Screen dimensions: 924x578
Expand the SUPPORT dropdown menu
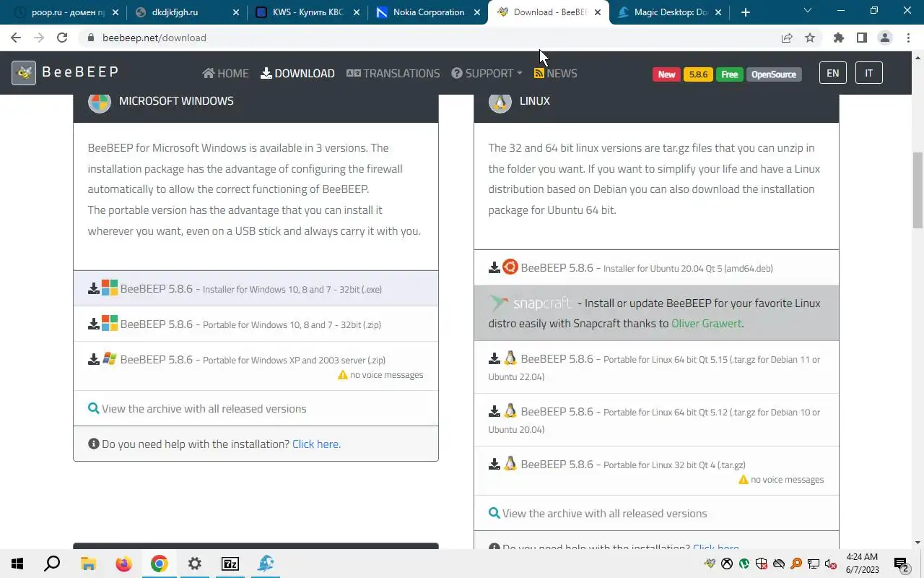coord(487,73)
